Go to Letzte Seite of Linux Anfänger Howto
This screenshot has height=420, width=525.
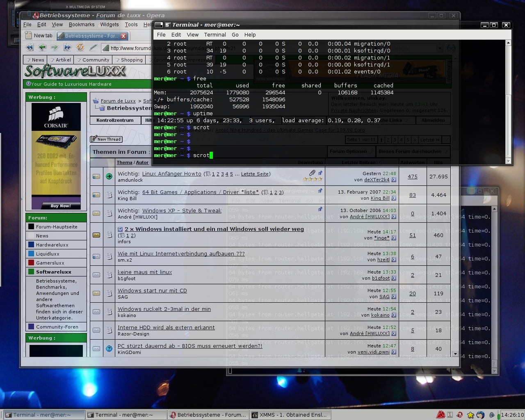[x=255, y=174]
